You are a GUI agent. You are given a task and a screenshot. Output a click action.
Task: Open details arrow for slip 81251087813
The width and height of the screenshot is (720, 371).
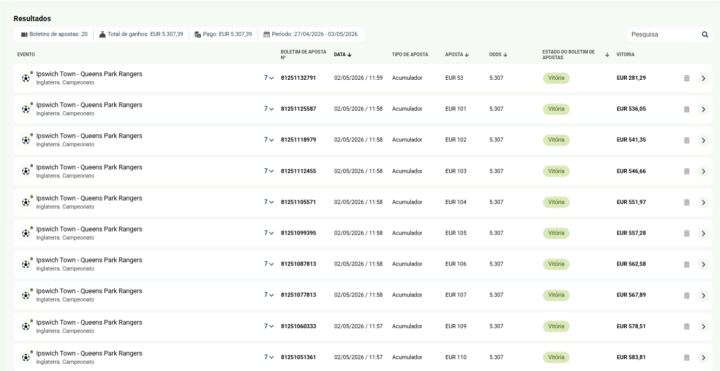coord(703,264)
